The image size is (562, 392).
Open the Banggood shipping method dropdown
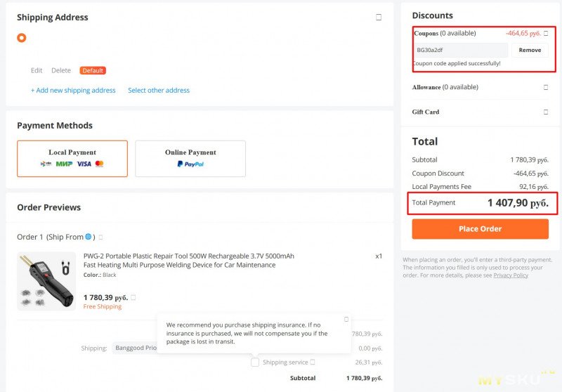(x=133, y=348)
